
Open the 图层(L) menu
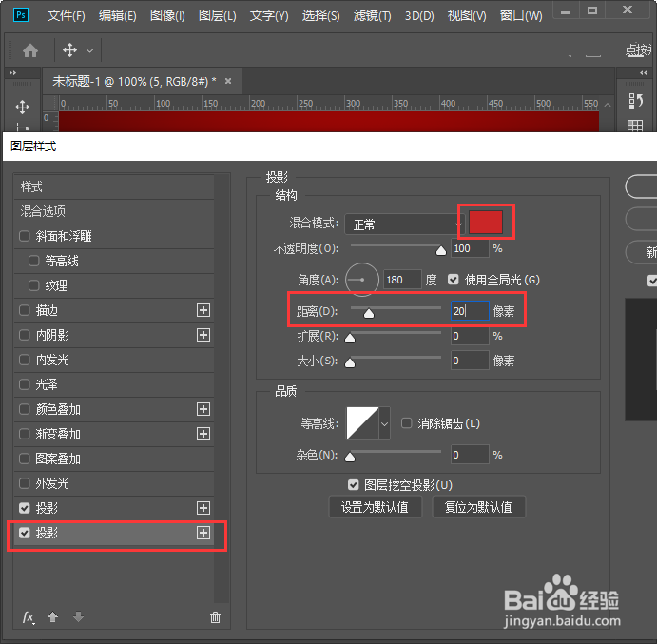[217, 16]
